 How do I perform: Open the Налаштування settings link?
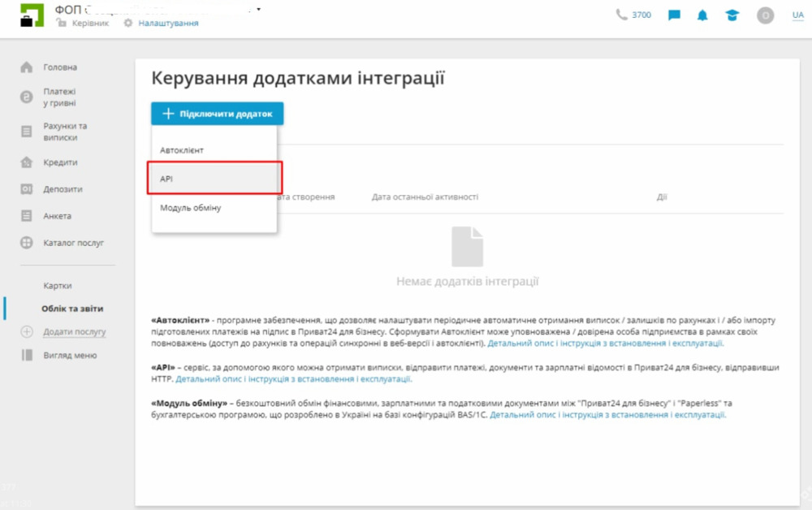[x=167, y=24]
